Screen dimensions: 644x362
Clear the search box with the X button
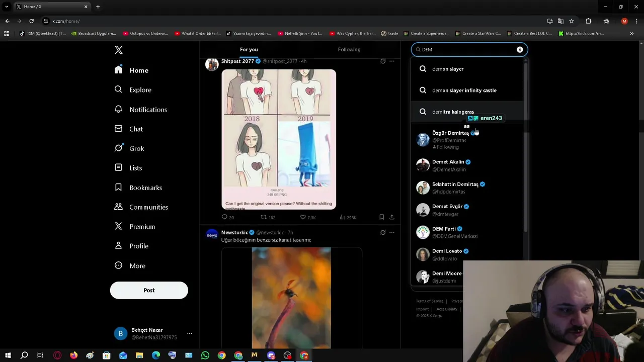coord(520,50)
